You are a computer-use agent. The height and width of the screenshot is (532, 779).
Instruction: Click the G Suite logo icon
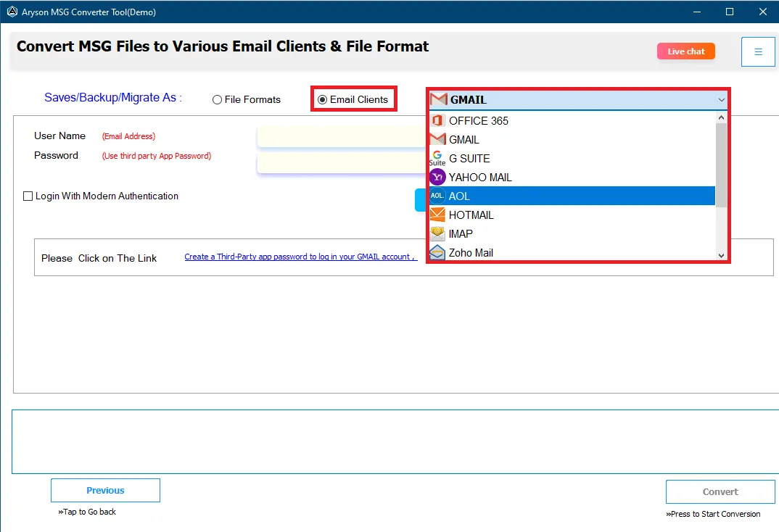[437, 158]
